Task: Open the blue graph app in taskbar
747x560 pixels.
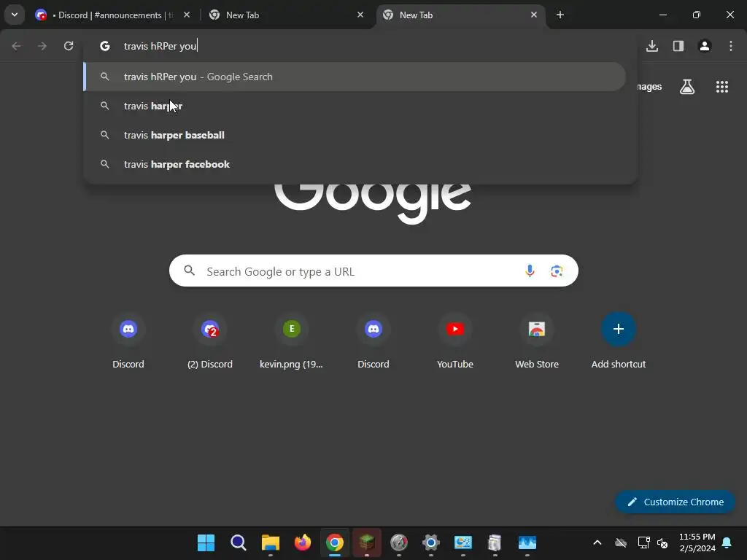Action: coord(527,542)
